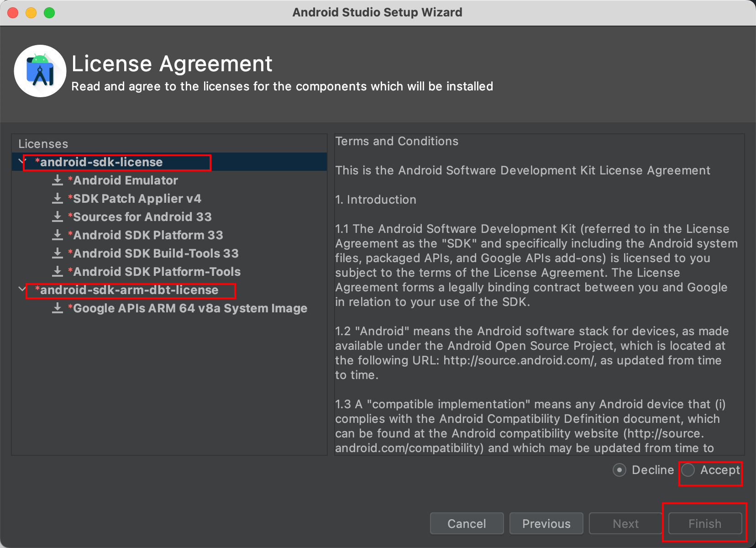
Task: Maximize the Setup Wizard window
Action: [49, 13]
